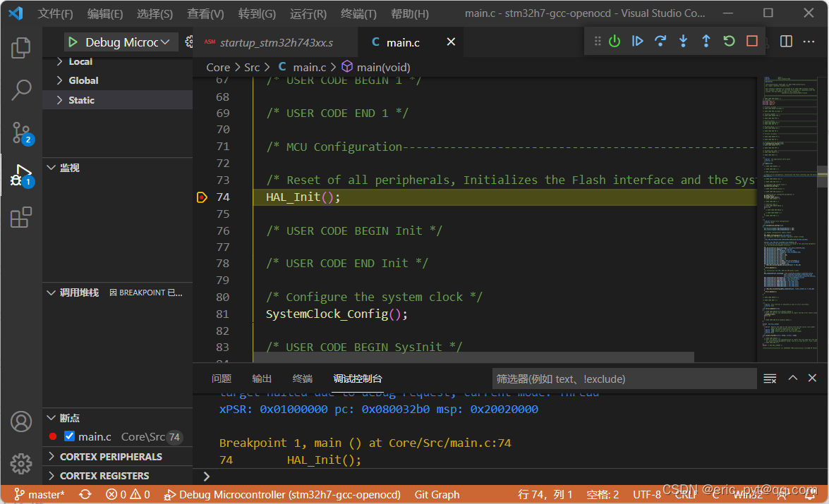Toggle the panel view-as-list filter icon
Screen dimensions: 829x504
(x=770, y=379)
